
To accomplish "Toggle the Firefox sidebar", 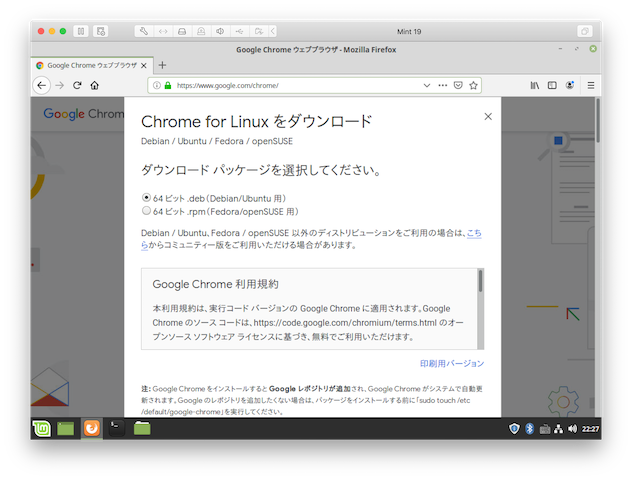I will (552, 85).
